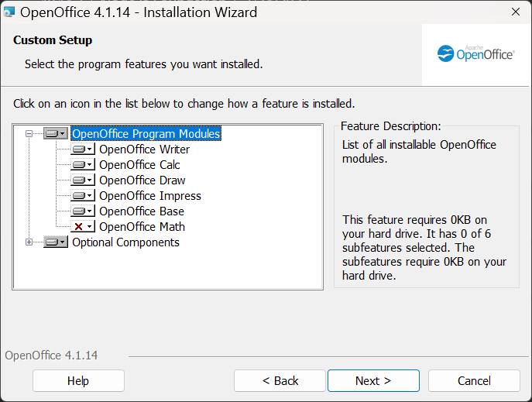This screenshot has width=532, height=402.
Task: Open Help for the installer
Action: tap(78, 381)
